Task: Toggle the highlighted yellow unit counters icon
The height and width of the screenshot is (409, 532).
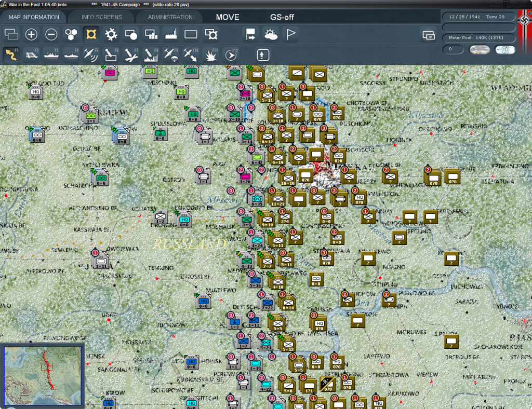Action: [x=91, y=34]
